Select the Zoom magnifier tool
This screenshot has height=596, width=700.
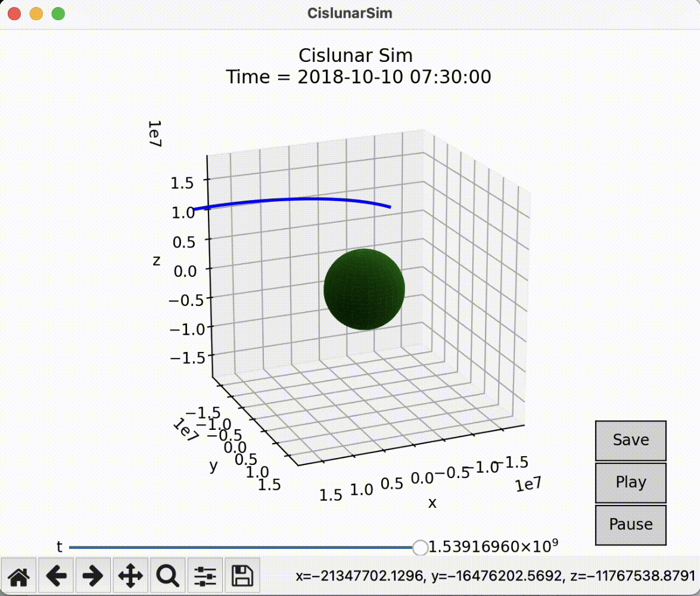(168, 576)
